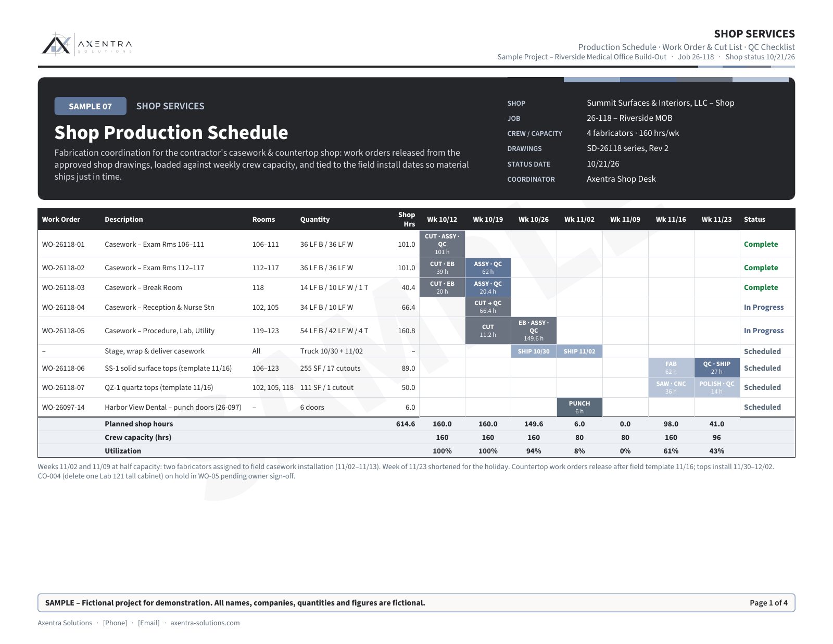Select the ASSY · QC 62 h block

[x=488, y=268]
